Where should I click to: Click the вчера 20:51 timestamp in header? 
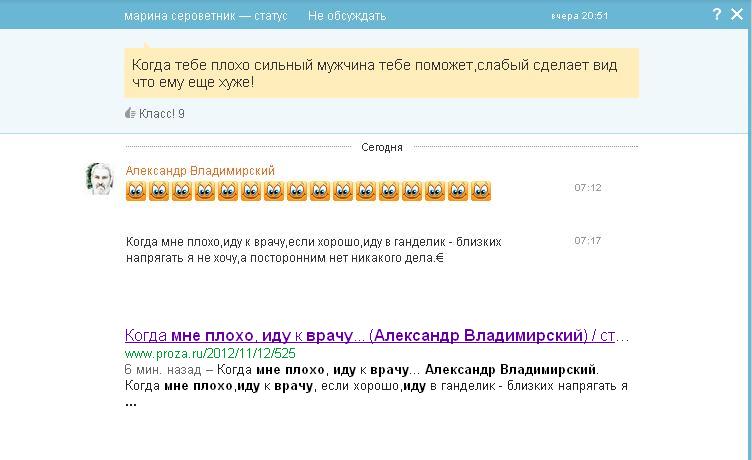[579, 17]
